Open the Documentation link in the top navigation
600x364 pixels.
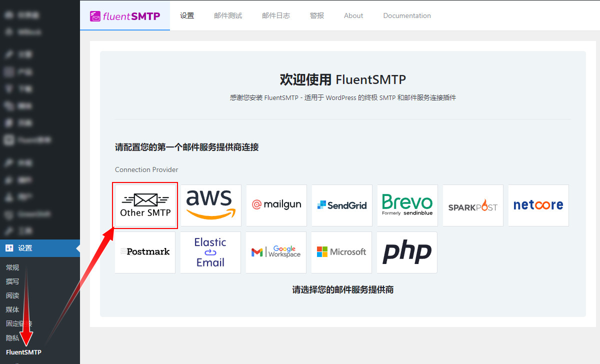[407, 15]
